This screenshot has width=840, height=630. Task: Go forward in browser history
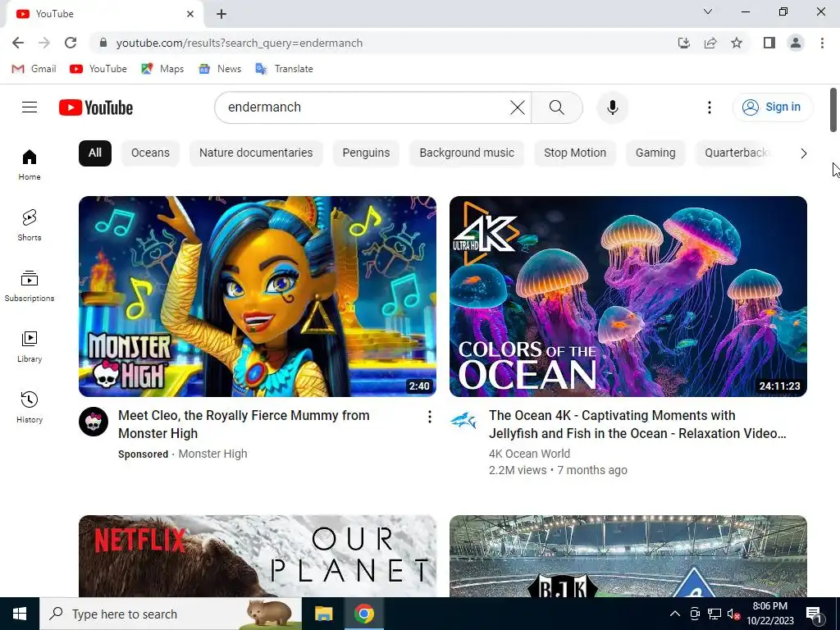click(x=44, y=43)
